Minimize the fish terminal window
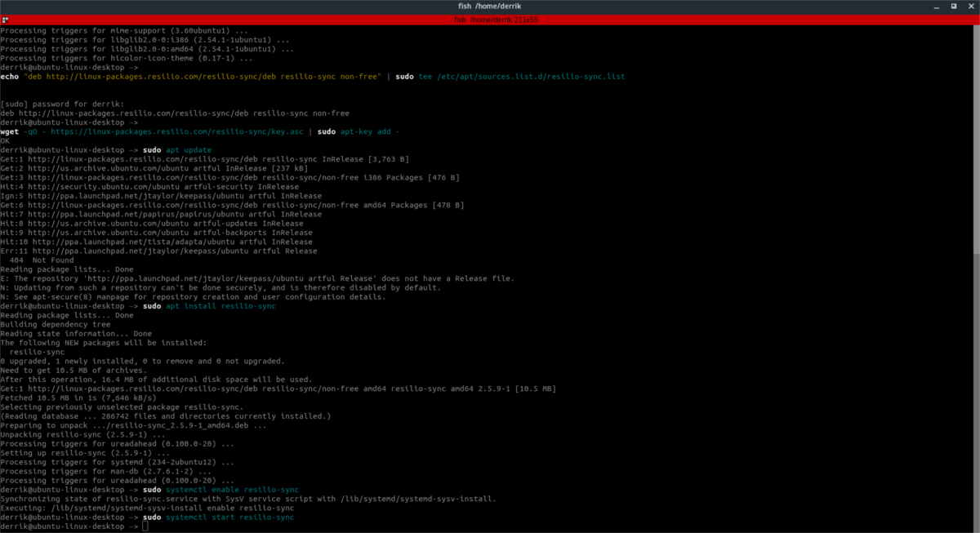 pyautogui.click(x=936, y=7)
